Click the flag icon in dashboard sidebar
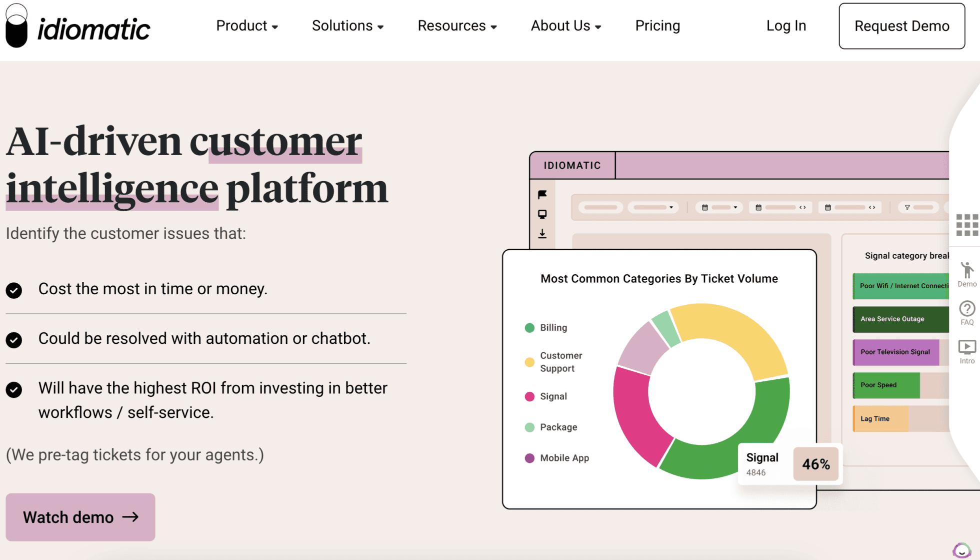This screenshot has height=560, width=980. pos(542,194)
